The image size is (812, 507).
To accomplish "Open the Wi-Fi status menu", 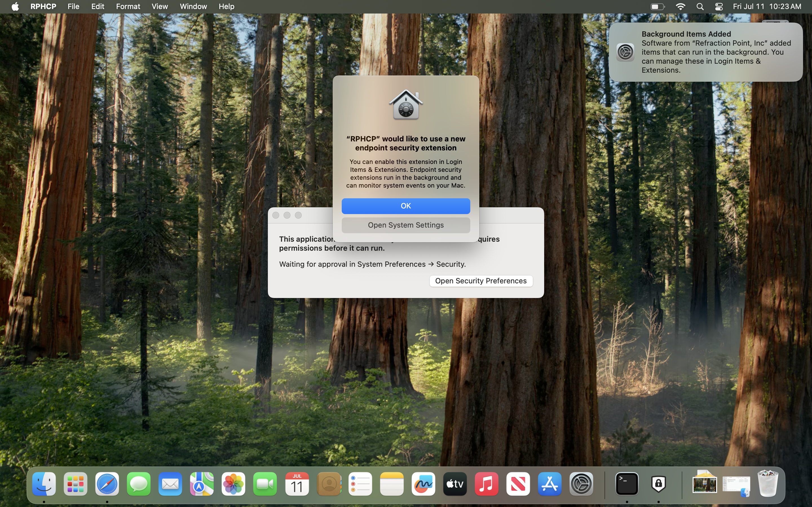I will coord(680,6).
